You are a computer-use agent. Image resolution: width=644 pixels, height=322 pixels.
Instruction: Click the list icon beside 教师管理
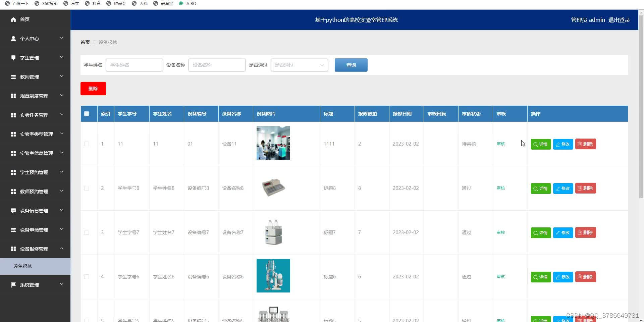point(13,77)
